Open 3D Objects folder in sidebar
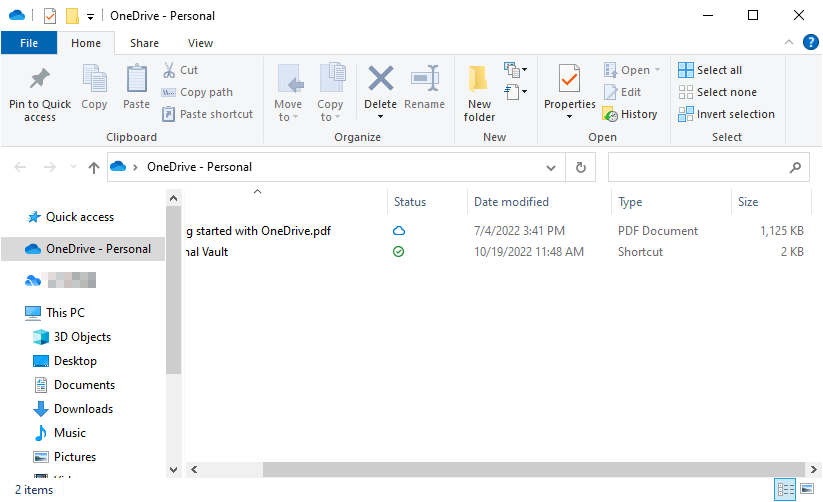 pos(72,337)
